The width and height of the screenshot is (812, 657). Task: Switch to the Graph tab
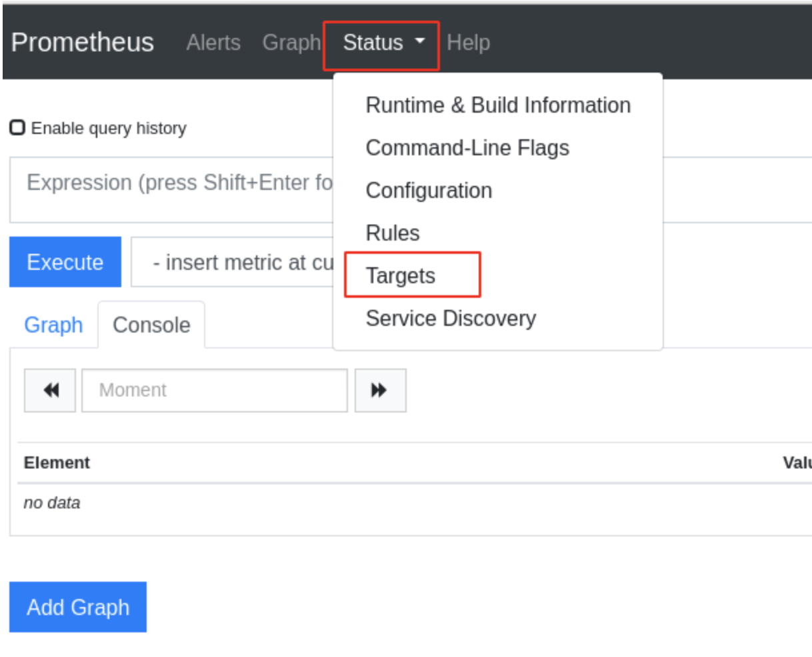click(53, 325)
